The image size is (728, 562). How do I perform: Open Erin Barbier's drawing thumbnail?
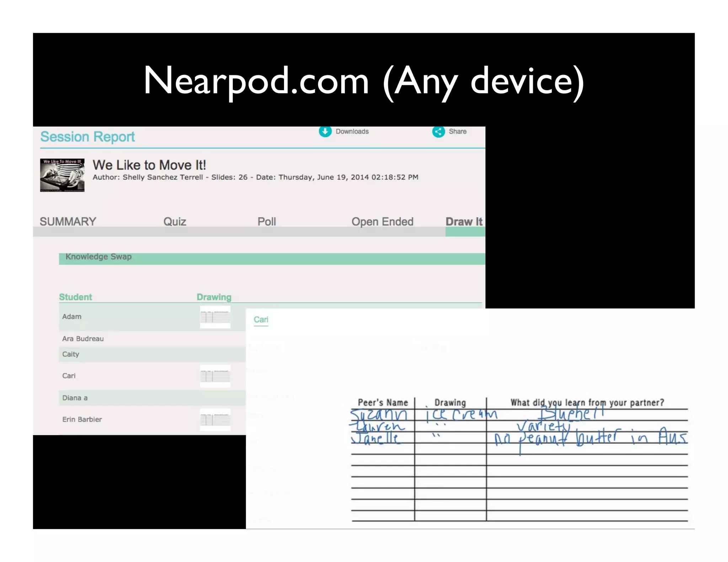click(215, 420)
